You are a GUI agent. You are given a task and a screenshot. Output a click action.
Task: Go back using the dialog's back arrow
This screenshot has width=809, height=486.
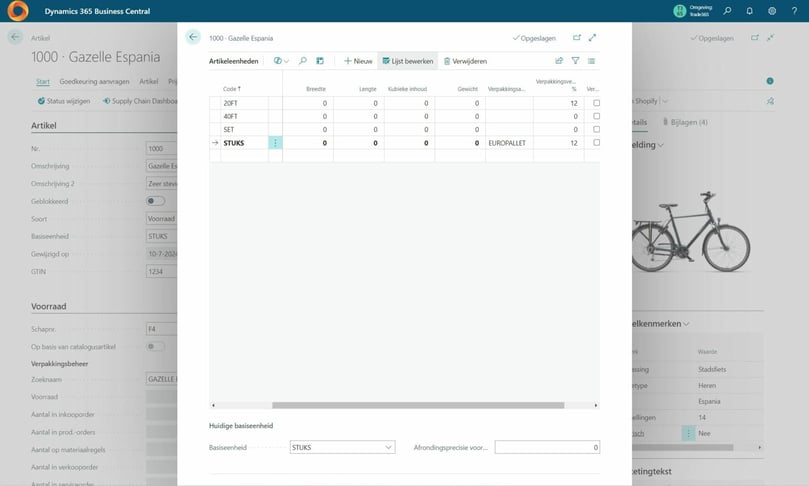point(193,37)
